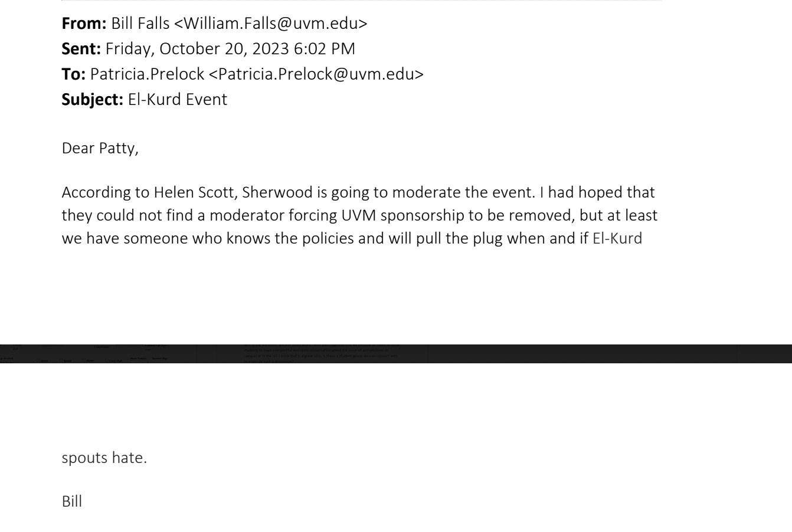Click the horizontal rule above the From line

pyautogui.click(x=362, y=1)
